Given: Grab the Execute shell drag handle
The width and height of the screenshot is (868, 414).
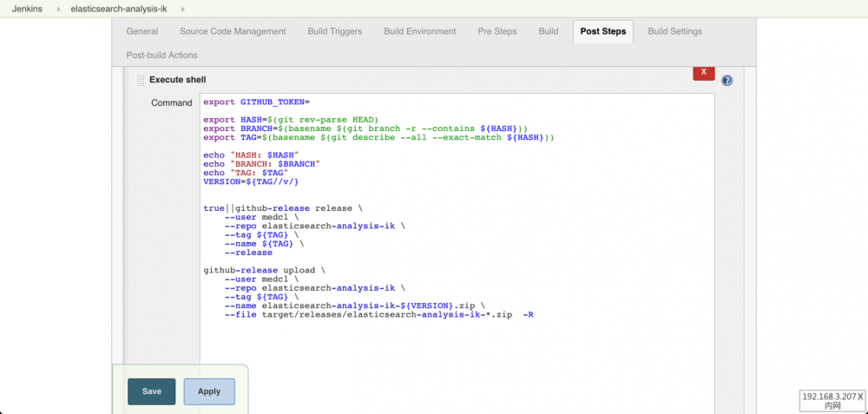Looking at the screenshot, I should tap(140, 80).
